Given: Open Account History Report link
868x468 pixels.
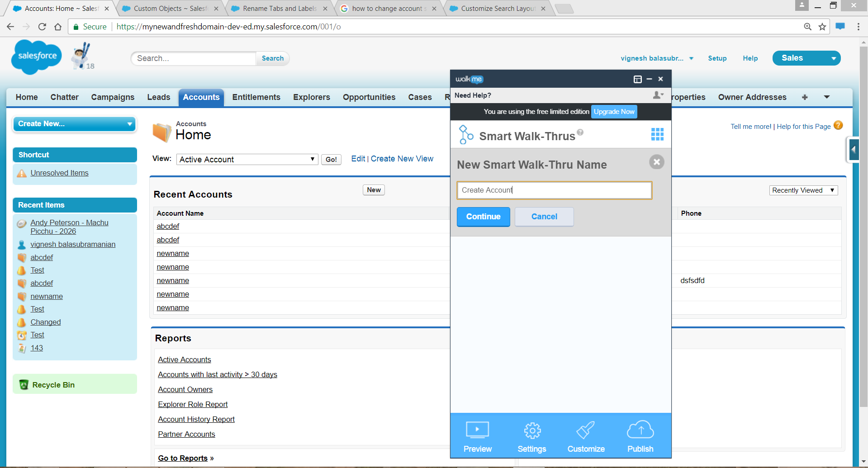Looking at the screenshot, I should (x=196, y=419).
